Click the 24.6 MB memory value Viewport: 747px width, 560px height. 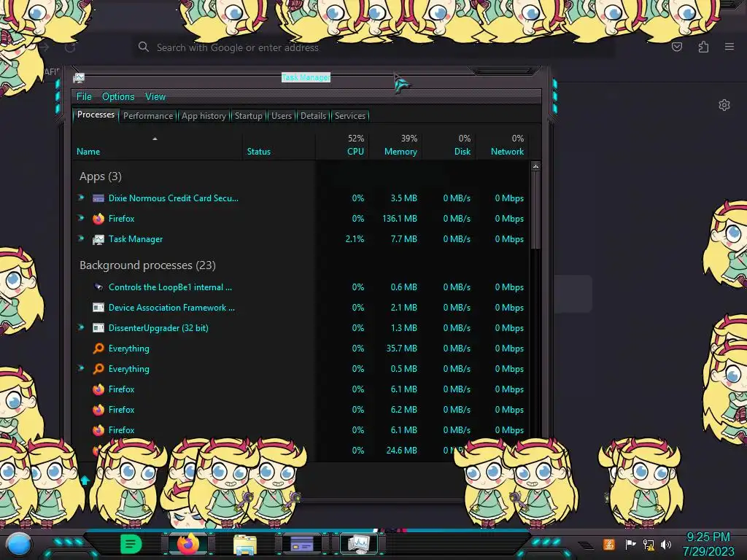pyautogui.click(x=402, y=450)
